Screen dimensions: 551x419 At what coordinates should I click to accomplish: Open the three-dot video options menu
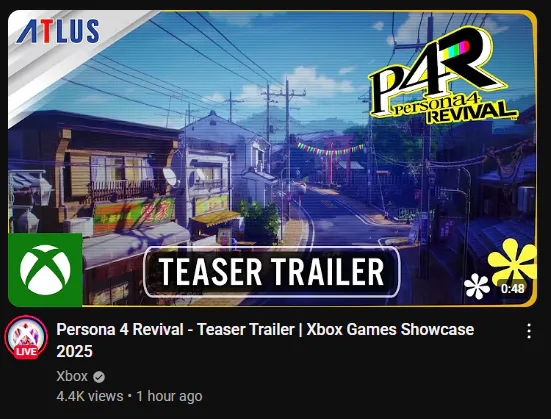coord(529,331)
